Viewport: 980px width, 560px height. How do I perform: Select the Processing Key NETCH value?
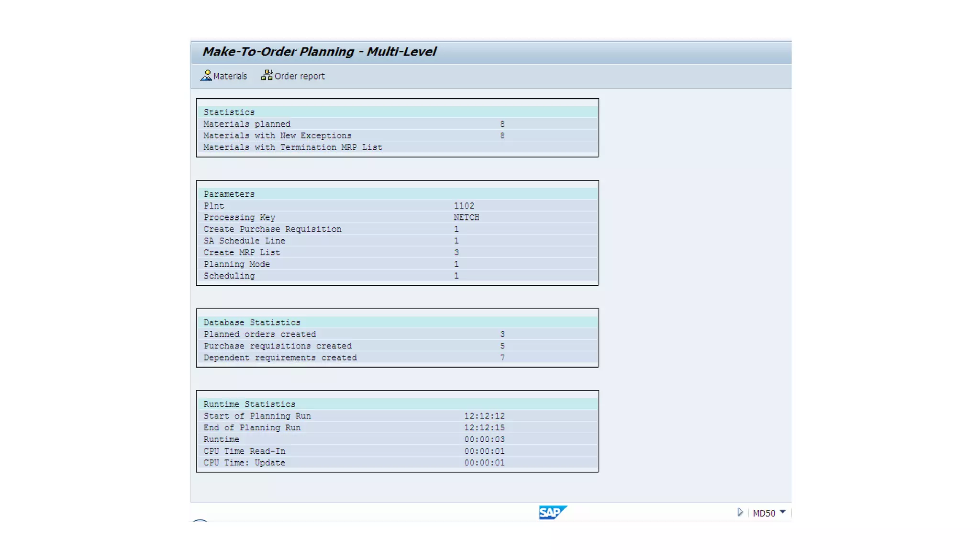coord(466,217)
